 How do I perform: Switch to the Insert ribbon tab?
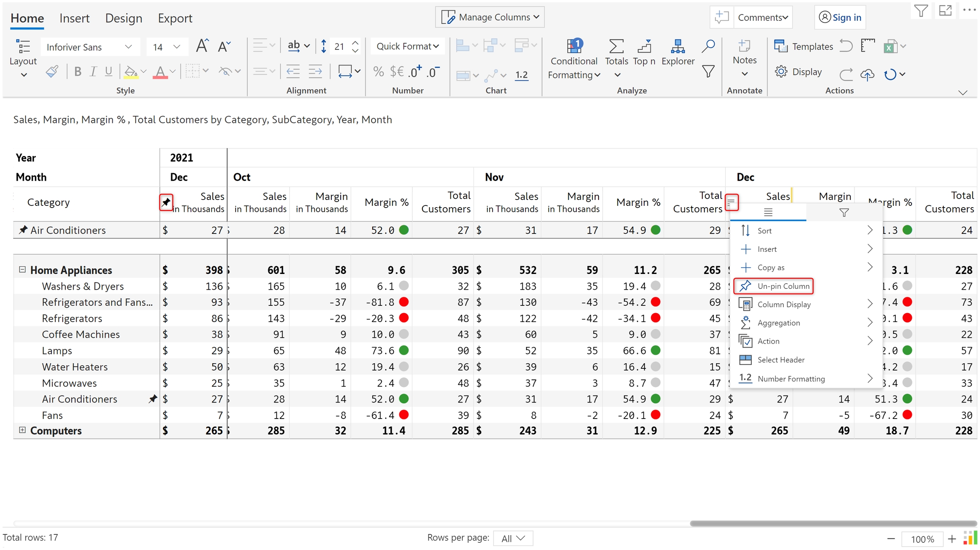[74, 18]
